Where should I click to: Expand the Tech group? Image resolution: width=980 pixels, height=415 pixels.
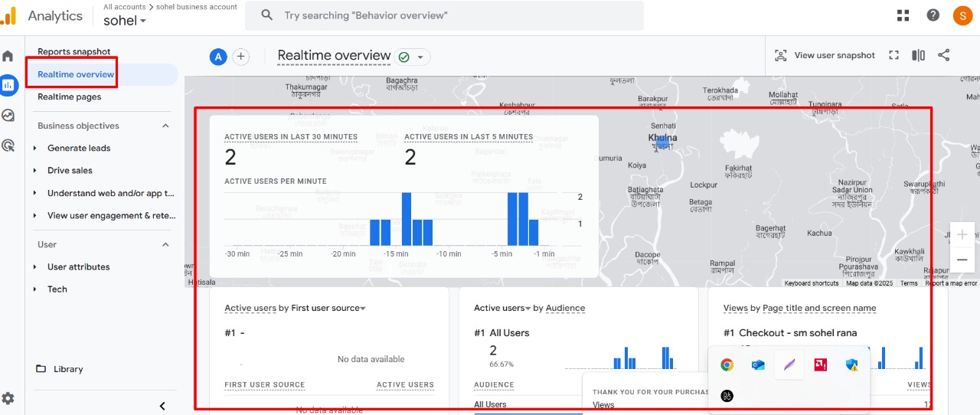(35, 289)
